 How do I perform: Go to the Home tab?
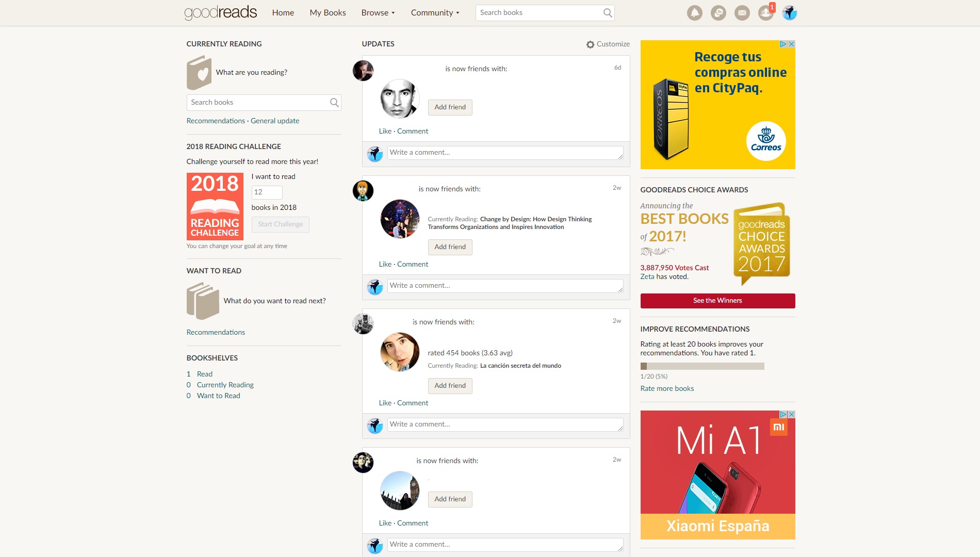(283, 13)
